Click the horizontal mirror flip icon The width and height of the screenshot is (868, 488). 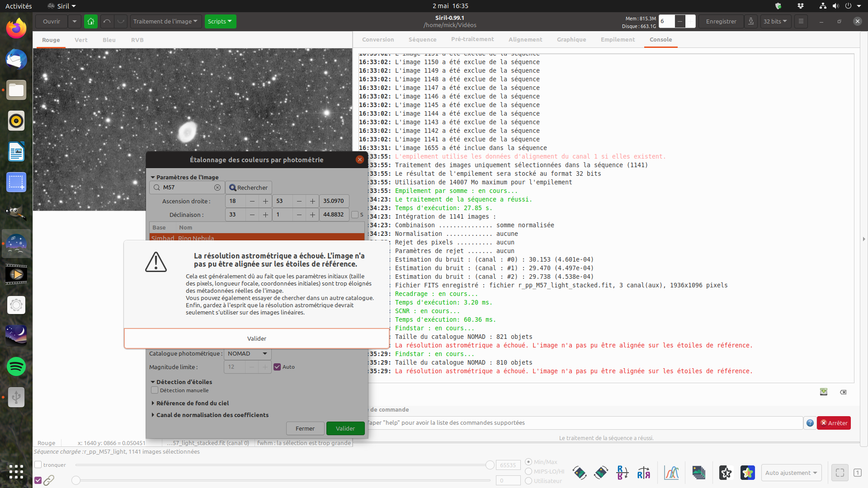pos(644,473)
